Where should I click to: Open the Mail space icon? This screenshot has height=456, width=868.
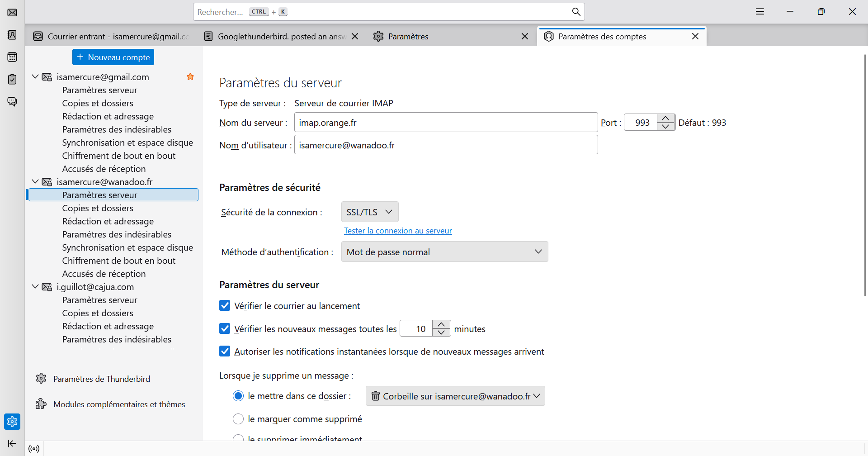tap(12, 12)
